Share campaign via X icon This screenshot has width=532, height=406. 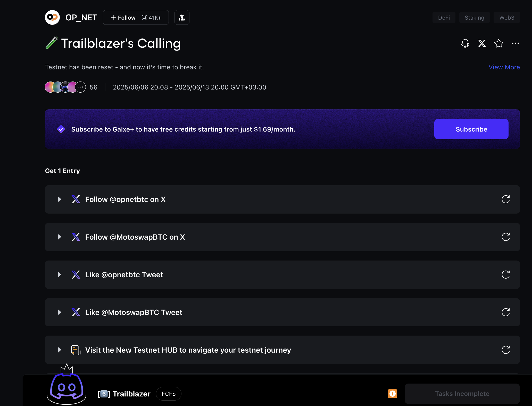click(482, 43)
